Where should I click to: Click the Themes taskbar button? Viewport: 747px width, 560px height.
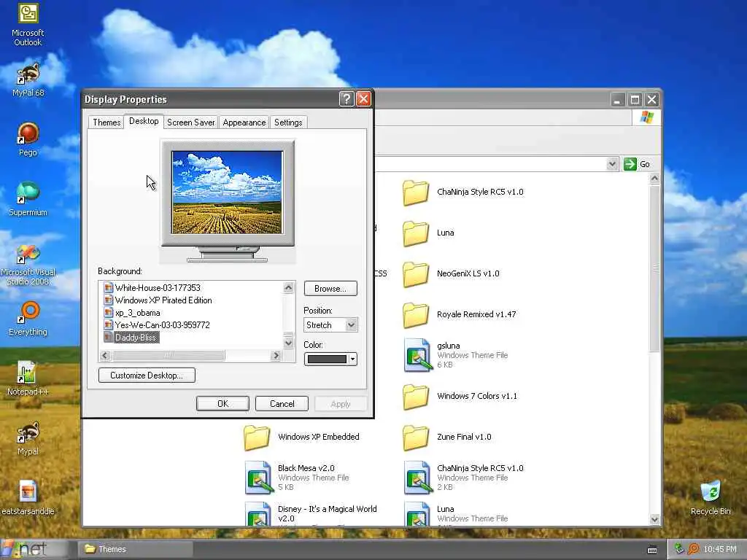click(x=135, y=549)
